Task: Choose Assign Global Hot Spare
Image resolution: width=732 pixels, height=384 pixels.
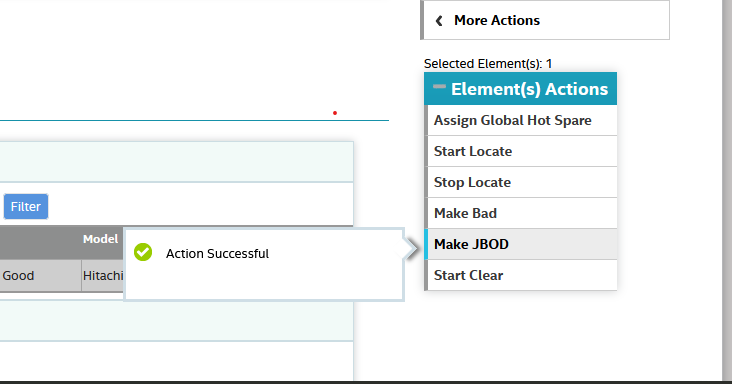Action: pos(522,120)
